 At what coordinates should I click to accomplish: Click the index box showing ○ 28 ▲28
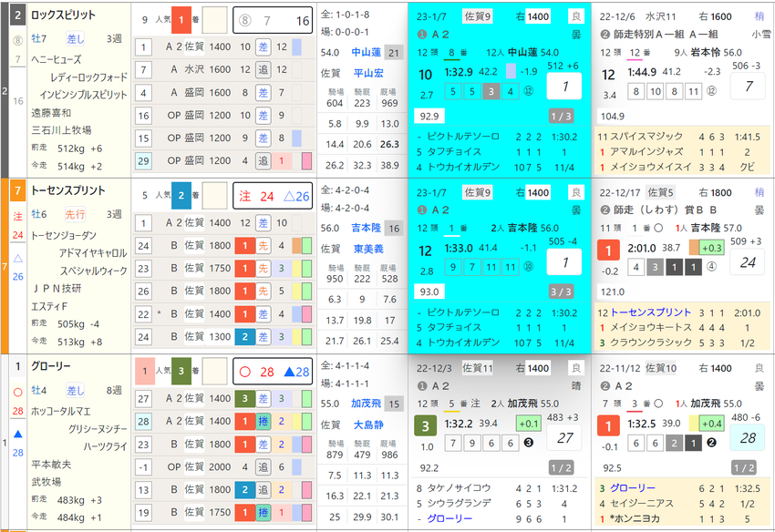[x=273, y=372]
